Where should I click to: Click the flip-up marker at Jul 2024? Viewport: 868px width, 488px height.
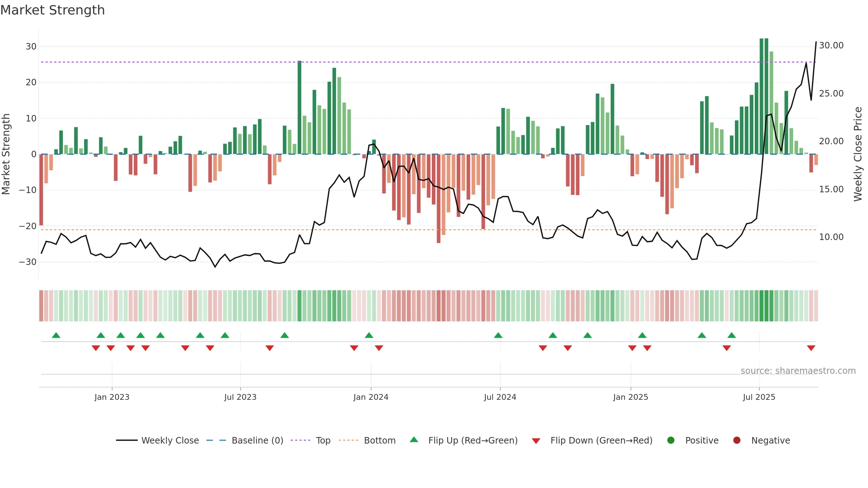click(x=498, y=335)
